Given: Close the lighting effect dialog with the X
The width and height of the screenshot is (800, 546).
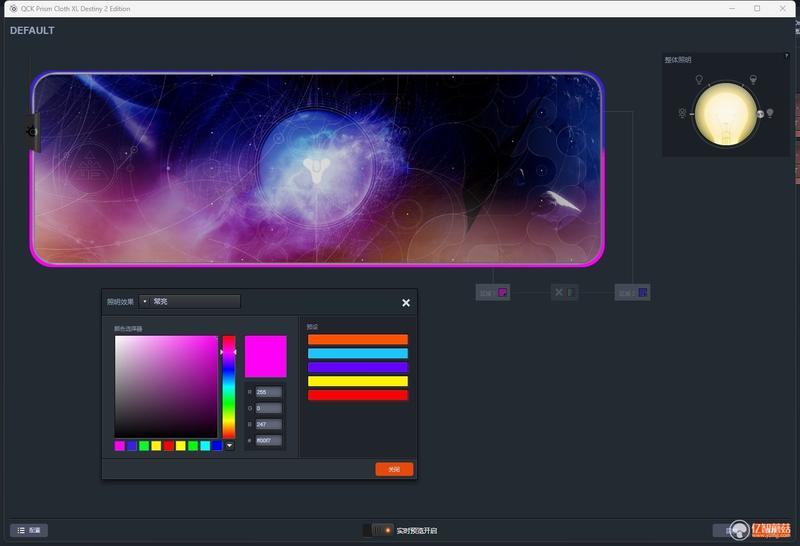Looking at the screenshot, I should point(406,303).
